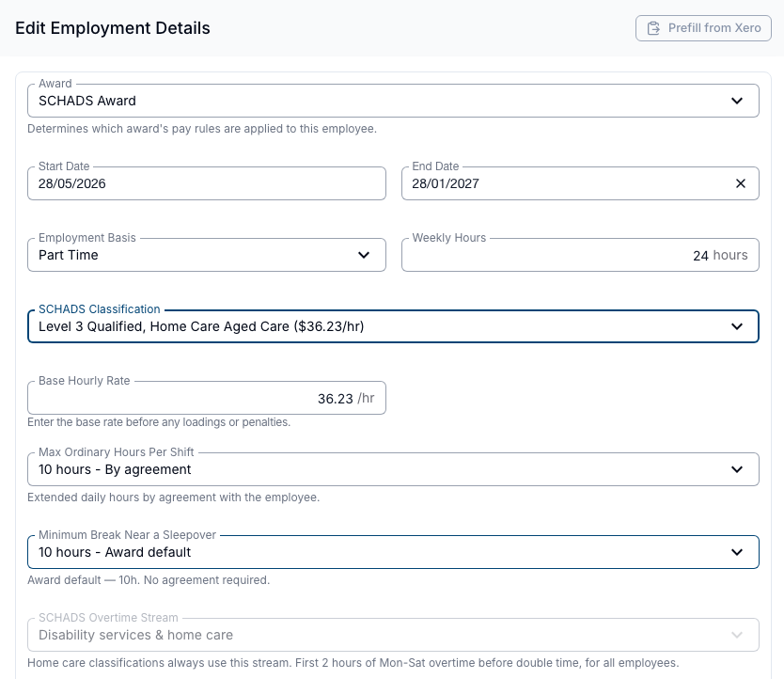Click the Edit Employment Details heading
The image size is (784, 679).
(x=113, y=28)
